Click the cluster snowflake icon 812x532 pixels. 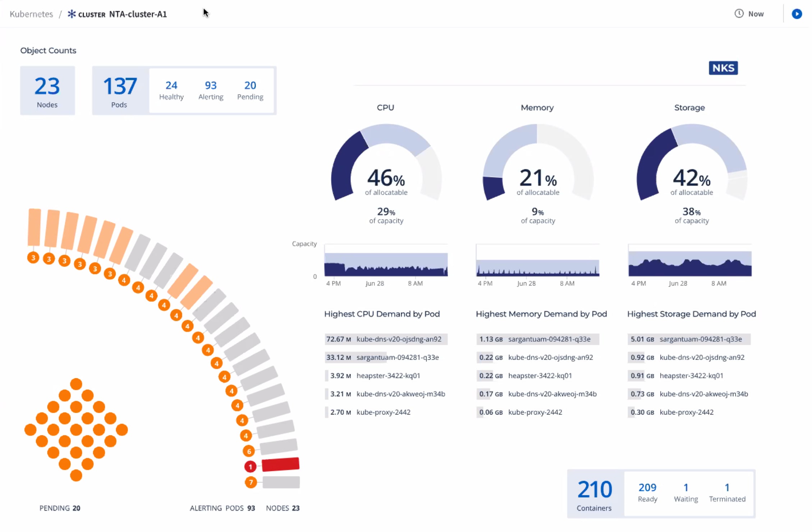click(x=72, y=14)
